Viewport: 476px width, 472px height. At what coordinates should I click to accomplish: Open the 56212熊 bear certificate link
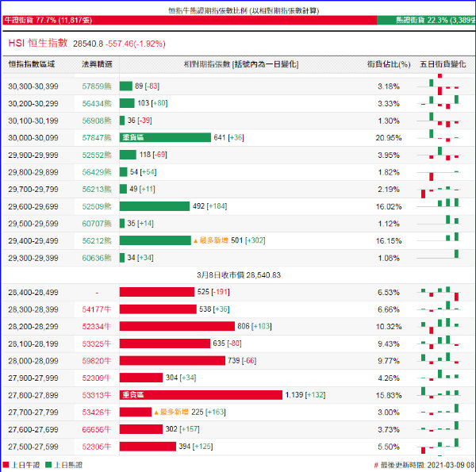coord(97,240)
